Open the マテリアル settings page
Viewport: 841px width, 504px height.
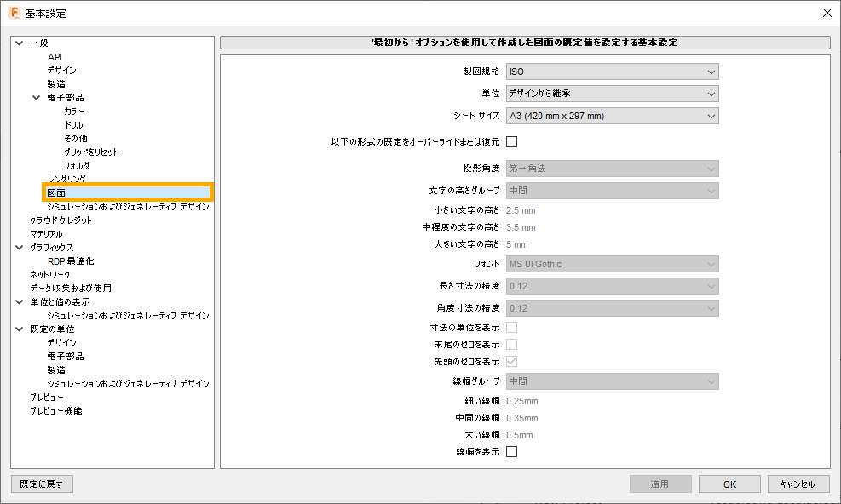click(x=59, y=233)
